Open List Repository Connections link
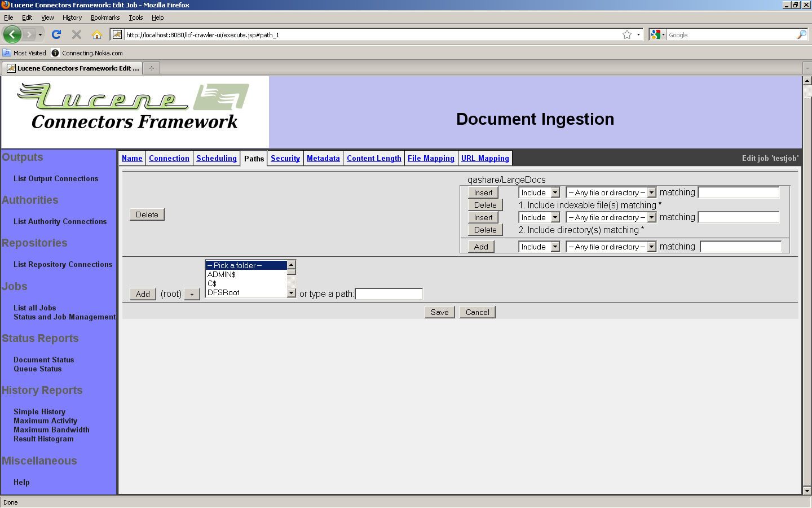 coord(63,264)
